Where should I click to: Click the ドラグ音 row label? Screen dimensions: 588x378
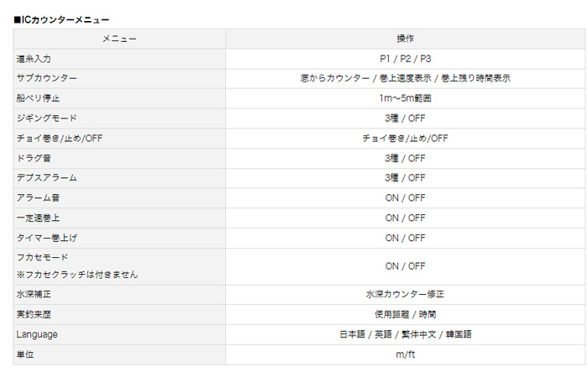(x=34, y=158)
